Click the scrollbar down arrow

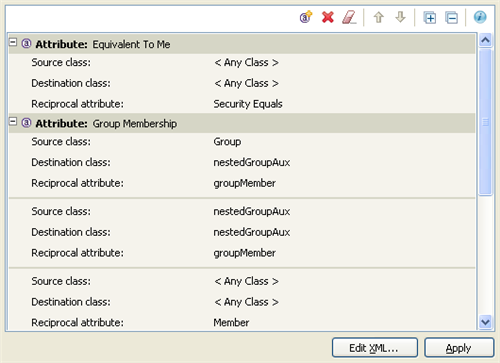coord(485,322)
